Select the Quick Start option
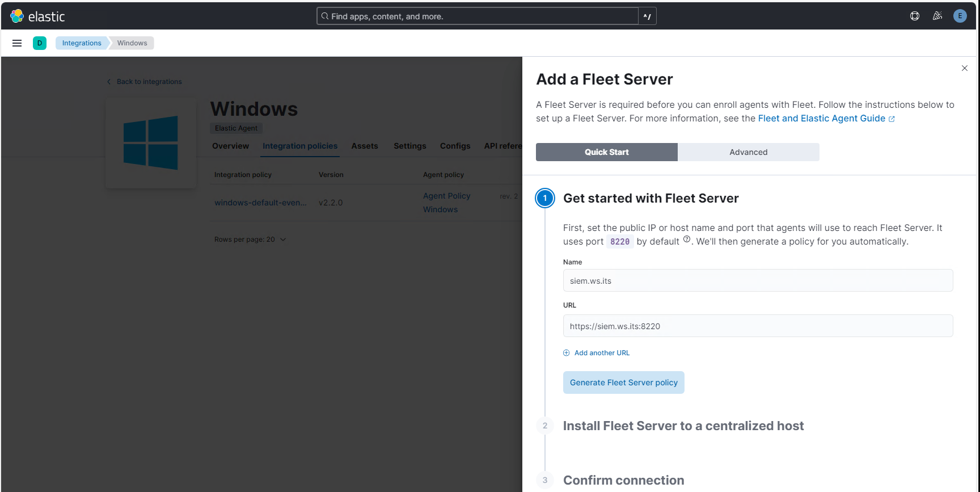 click(607, 152)
